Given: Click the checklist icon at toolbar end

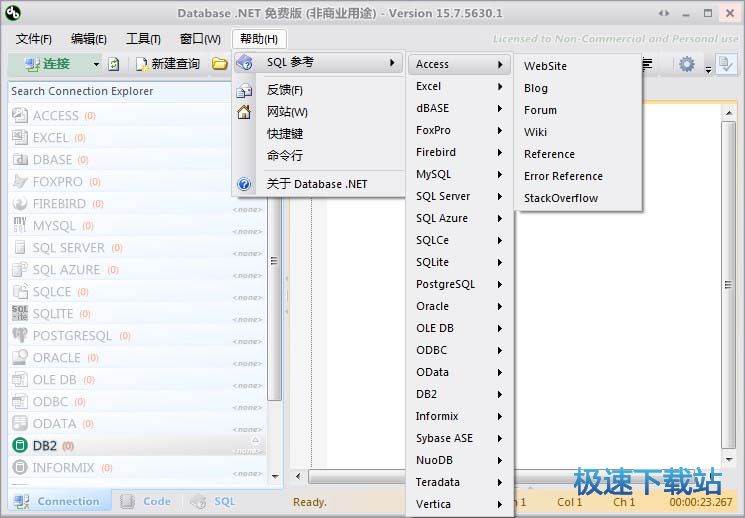Looking at the screenshot, I should coord(726,64).
